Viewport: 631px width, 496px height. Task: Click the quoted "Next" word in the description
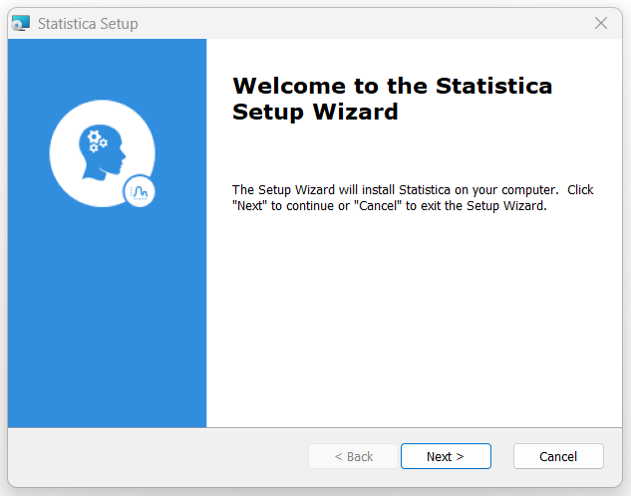tap(250, 206)
